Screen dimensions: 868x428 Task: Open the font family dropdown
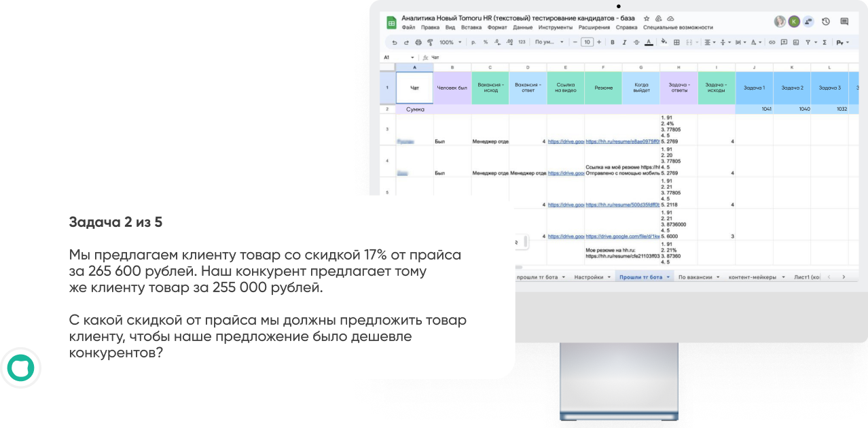(549, 42)
